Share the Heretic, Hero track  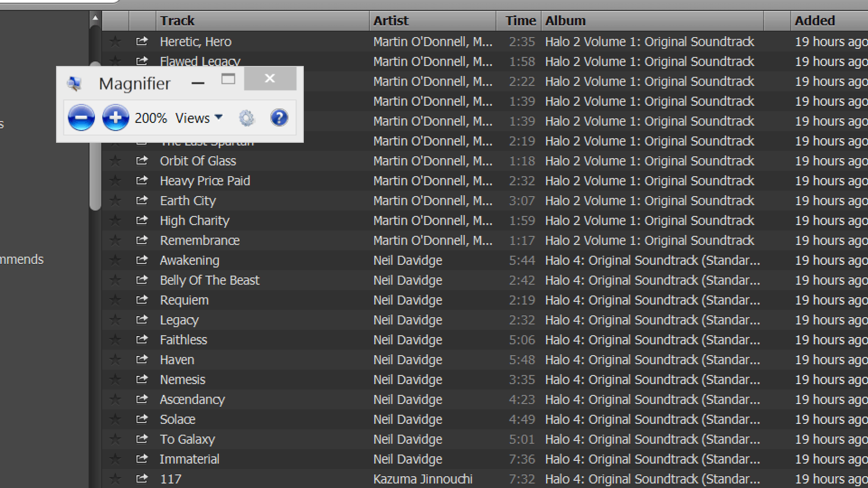tap(142, 41)
